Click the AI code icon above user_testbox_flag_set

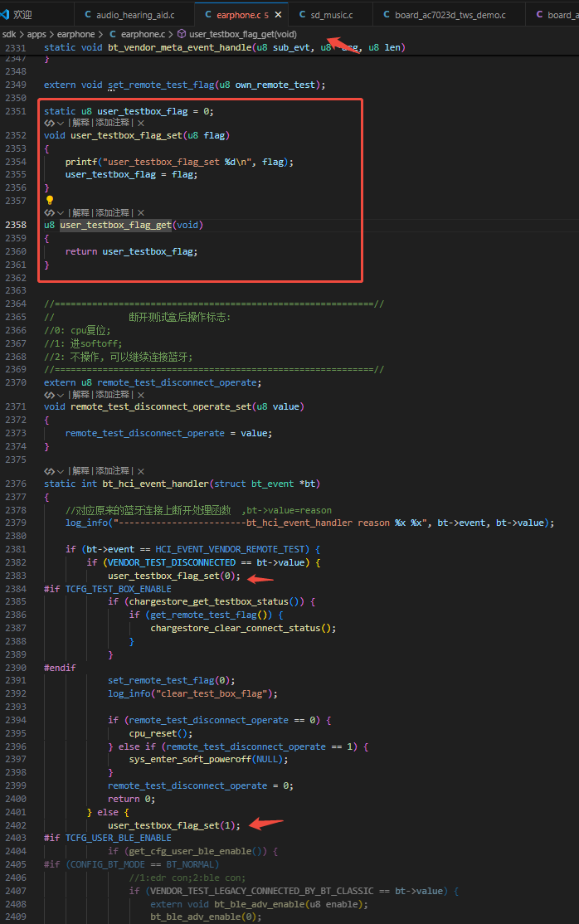(49, 123)
